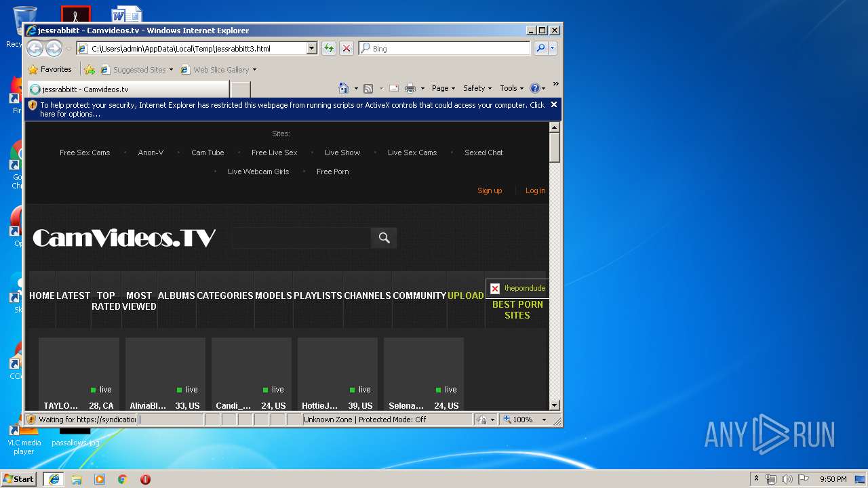The width and height of the screenshot is (868, 488).
Task: Expand the address bar dropdown arrow
Action: point(312,48)
